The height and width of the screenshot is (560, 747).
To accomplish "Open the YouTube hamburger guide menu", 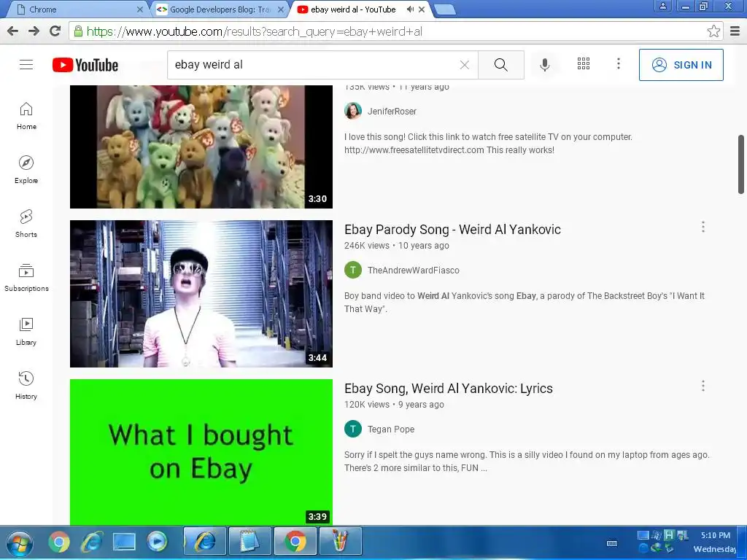I will pos(26,65).
